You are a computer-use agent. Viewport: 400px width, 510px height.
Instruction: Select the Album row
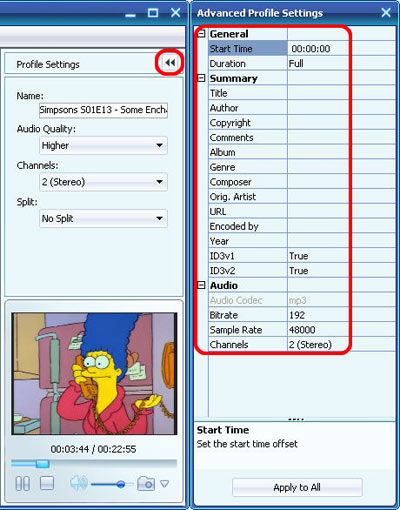[302, 152]
